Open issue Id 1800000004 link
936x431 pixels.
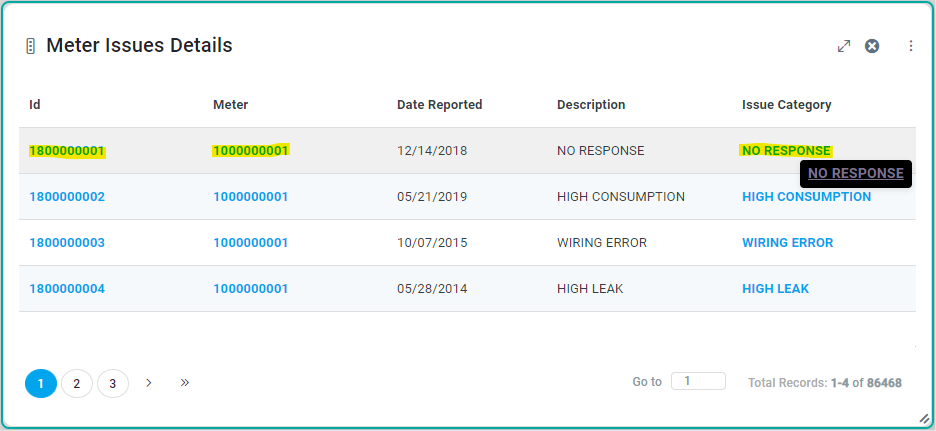click(67, 289)
